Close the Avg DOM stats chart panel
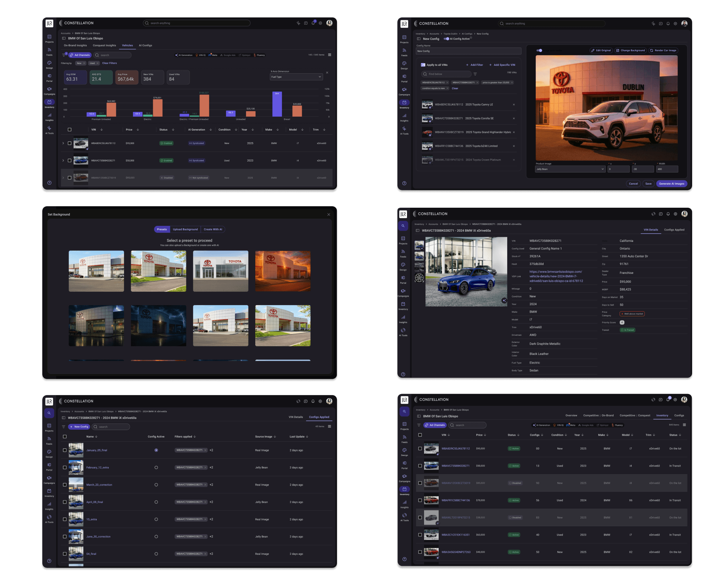The width and height of the screenshot is (728, 584). 327,73
